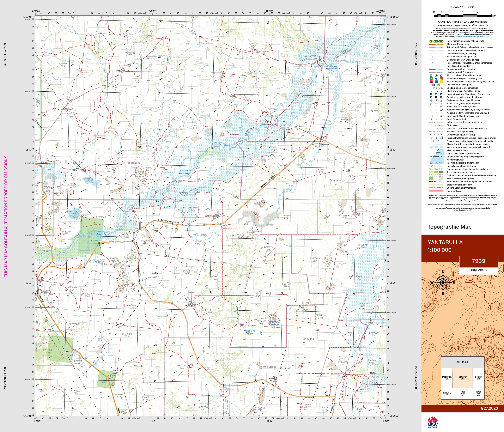The image size is (504, 432).
Task: Click the Airport symbol in the legend
Action: coord(431,76)
